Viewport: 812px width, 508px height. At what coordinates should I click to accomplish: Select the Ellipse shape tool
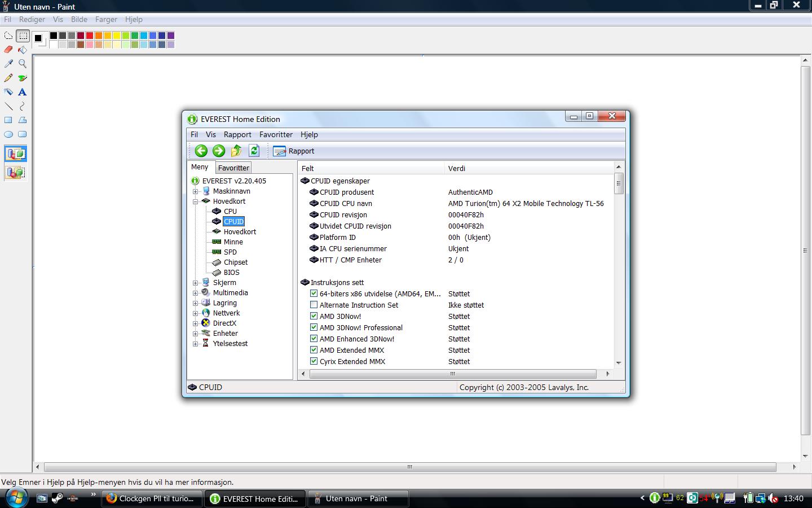pos(8,134)
